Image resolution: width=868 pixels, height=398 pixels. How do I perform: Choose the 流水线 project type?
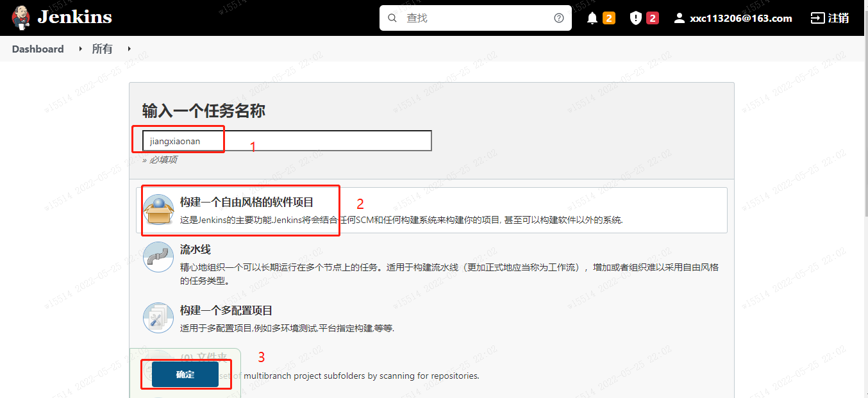196,249
